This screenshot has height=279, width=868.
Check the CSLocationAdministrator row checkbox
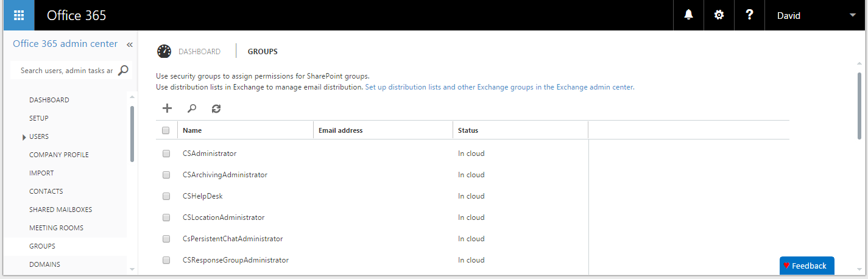[x=166, y=217]
